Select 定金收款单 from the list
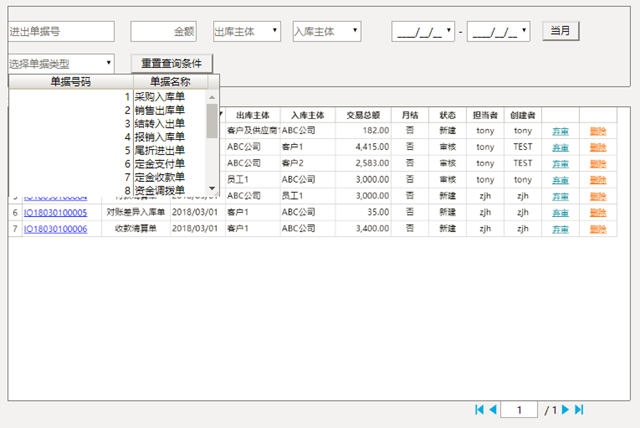 [160, 177]
